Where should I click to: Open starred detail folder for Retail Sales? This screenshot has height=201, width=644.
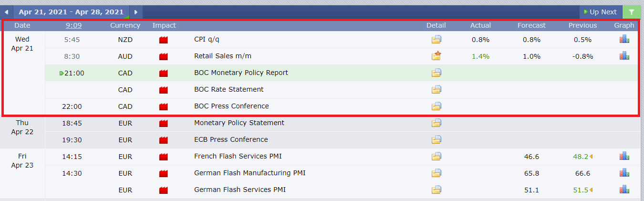coord(436,56)
